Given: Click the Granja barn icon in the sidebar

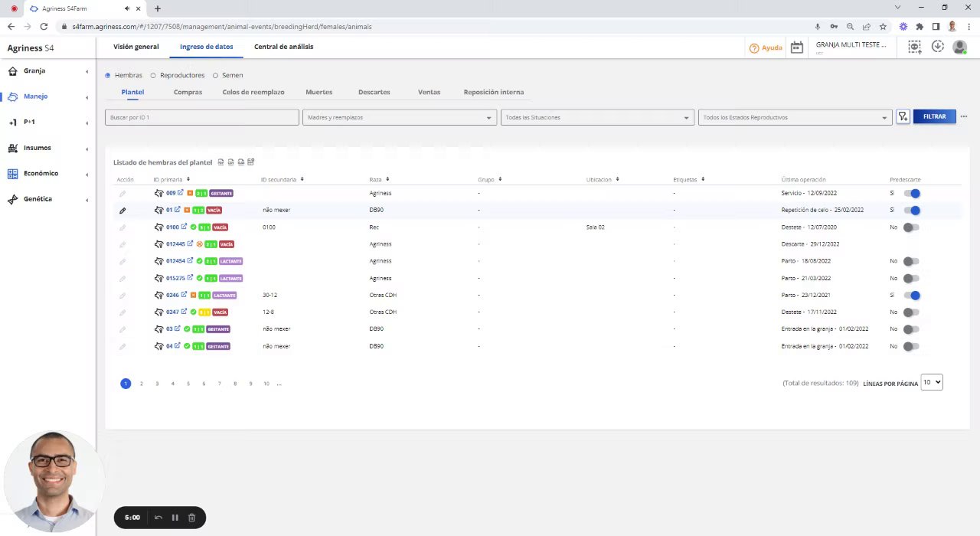Looking at the screenshot, I should click(13, 70).
